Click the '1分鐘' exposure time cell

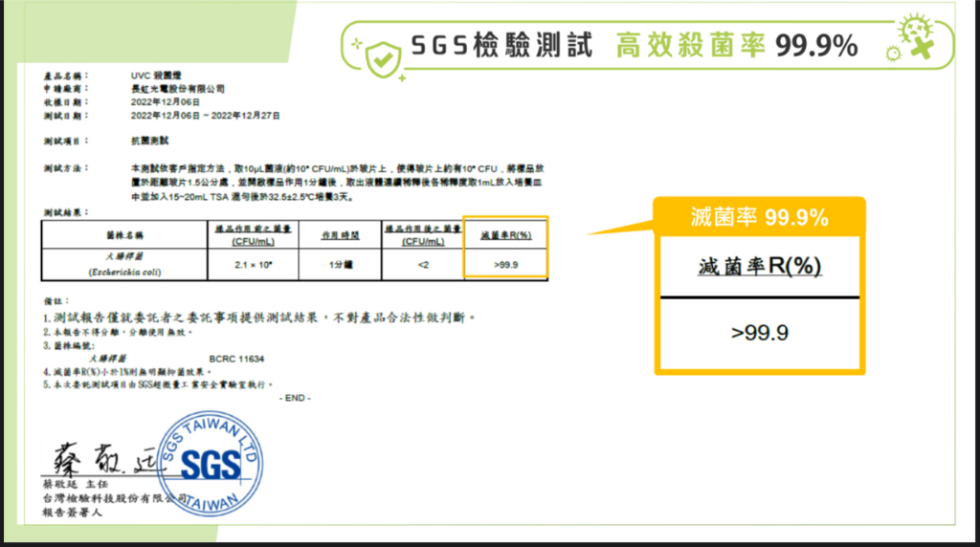tap(326, 265)
